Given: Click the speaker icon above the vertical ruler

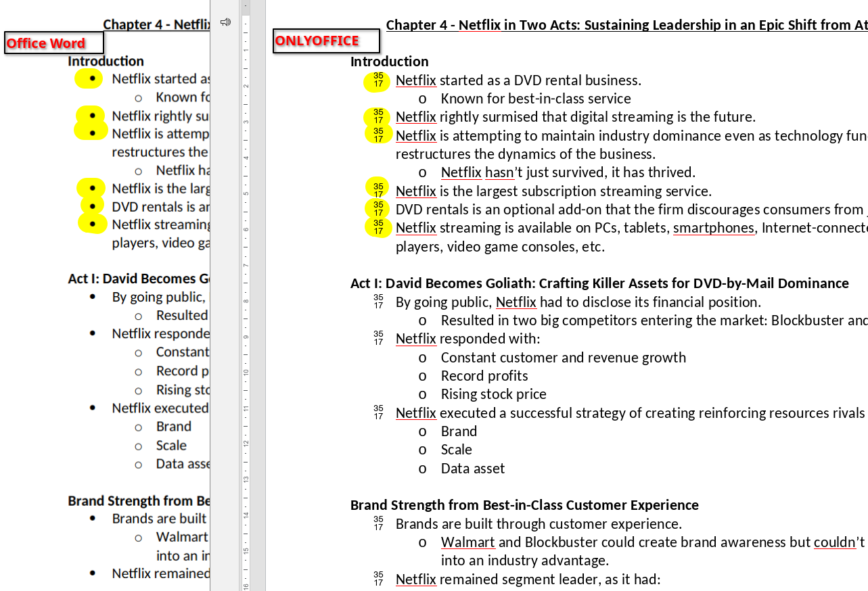Looking at the screenshot, I should tap(225, 22).
